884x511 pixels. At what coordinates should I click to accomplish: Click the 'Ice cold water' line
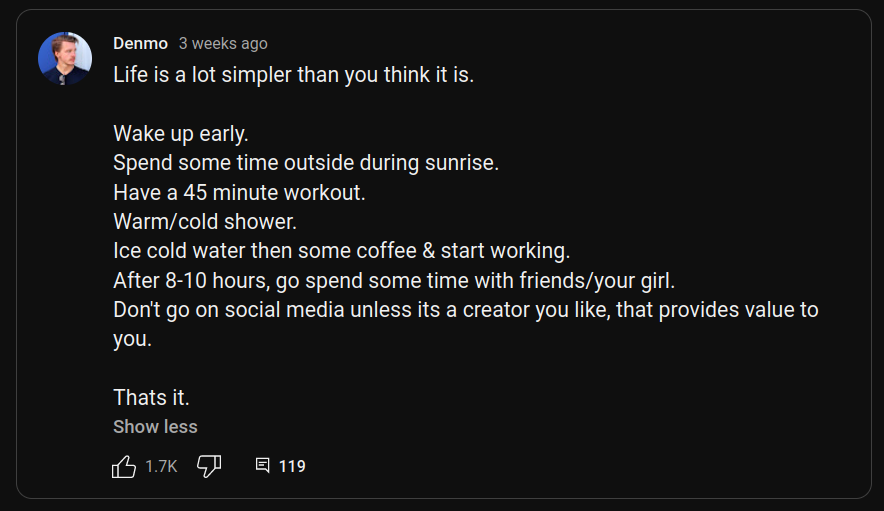tap(341, 250)
